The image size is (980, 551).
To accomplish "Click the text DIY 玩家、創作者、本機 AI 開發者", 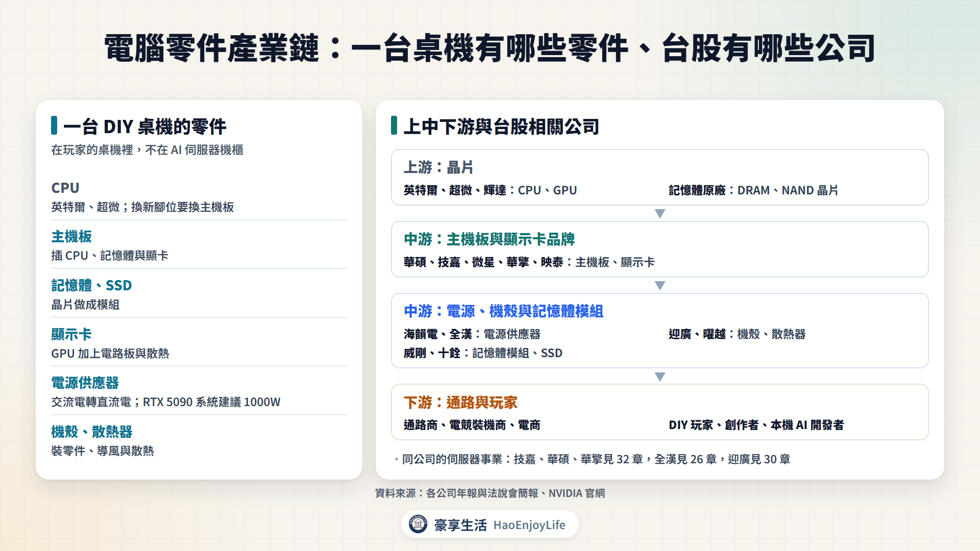I will point(756,425).
